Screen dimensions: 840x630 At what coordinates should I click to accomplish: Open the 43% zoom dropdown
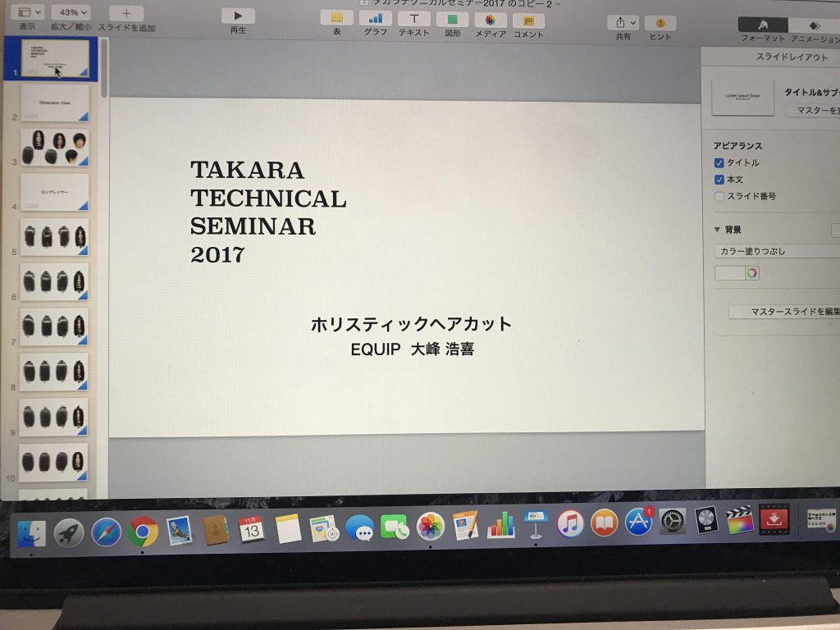tap(70, 12)
